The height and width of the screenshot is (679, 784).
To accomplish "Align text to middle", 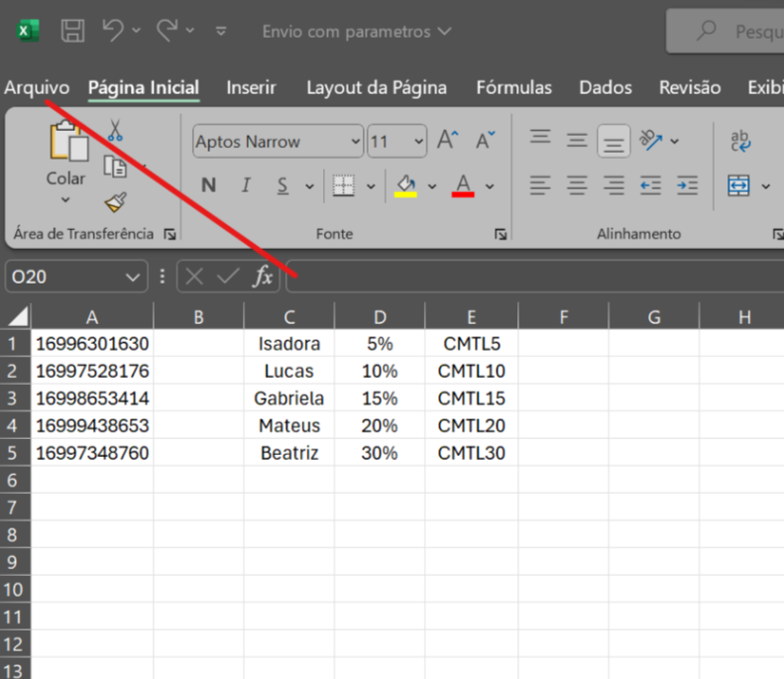I will pos(577,140).
